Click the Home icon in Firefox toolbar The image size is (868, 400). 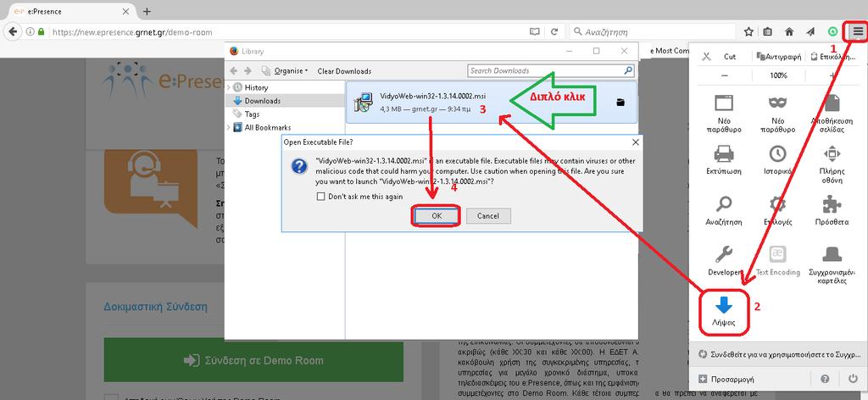pyautogui.click(x=789, y=32)
